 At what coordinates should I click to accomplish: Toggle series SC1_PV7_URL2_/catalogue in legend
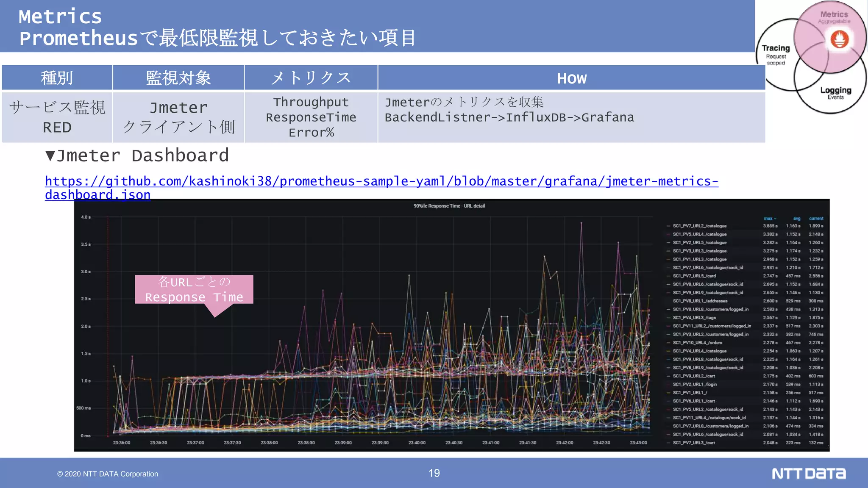click(700, 226)
